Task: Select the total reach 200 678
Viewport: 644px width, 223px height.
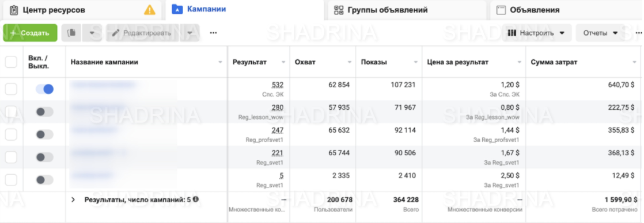Action: 339,200
